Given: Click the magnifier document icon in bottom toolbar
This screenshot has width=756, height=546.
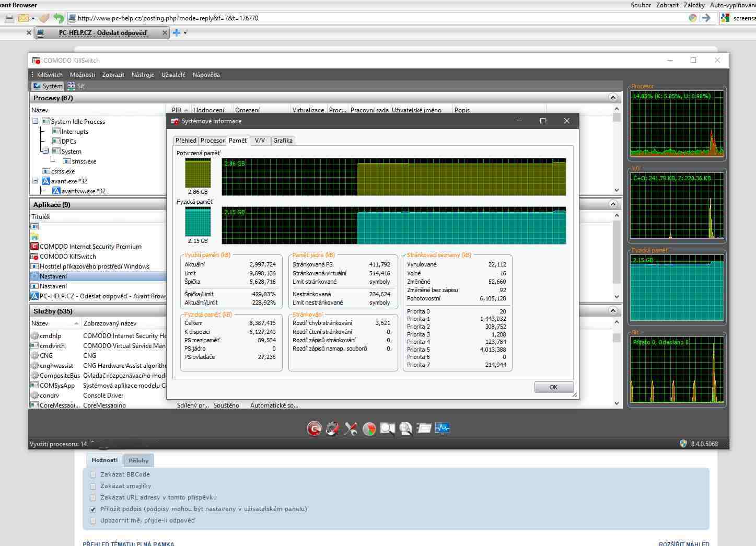Looking at the screenshot, I should [406, 429].
